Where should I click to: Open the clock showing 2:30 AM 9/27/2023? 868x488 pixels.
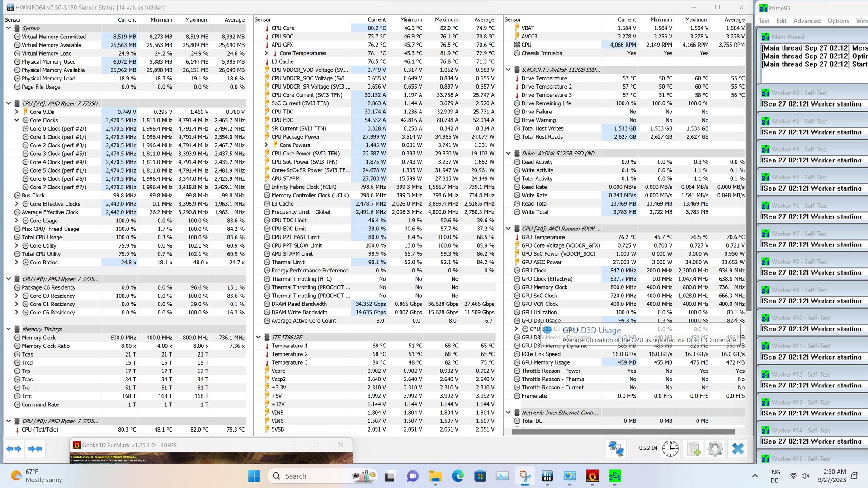[x=832, y=476]
